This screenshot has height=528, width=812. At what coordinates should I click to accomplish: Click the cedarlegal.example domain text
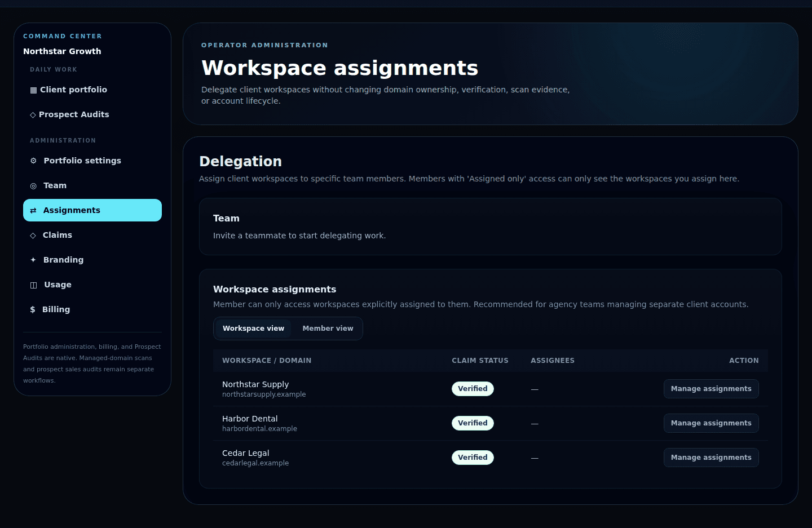[x=255, y=463]
